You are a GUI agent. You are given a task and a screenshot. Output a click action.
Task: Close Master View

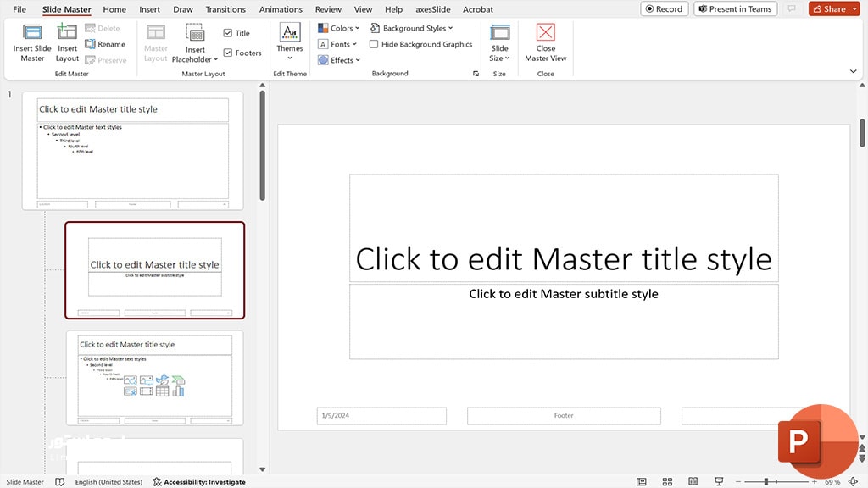[x=545, y=43]
